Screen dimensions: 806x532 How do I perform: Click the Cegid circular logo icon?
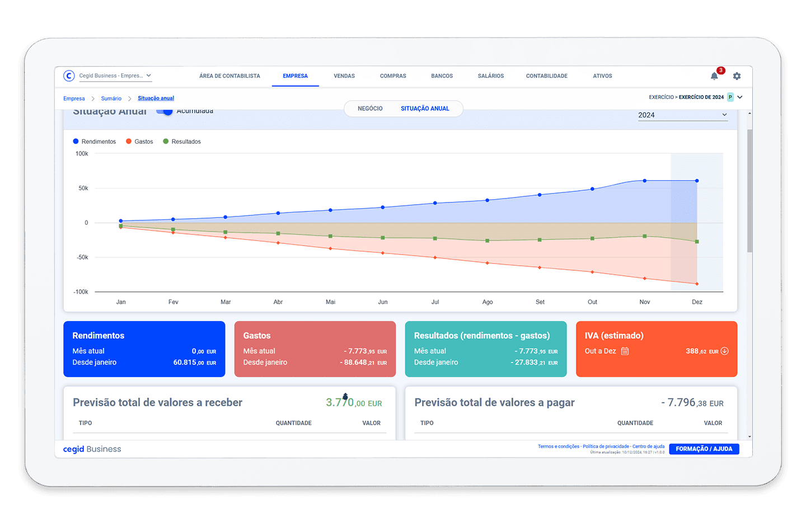point(69,76)
